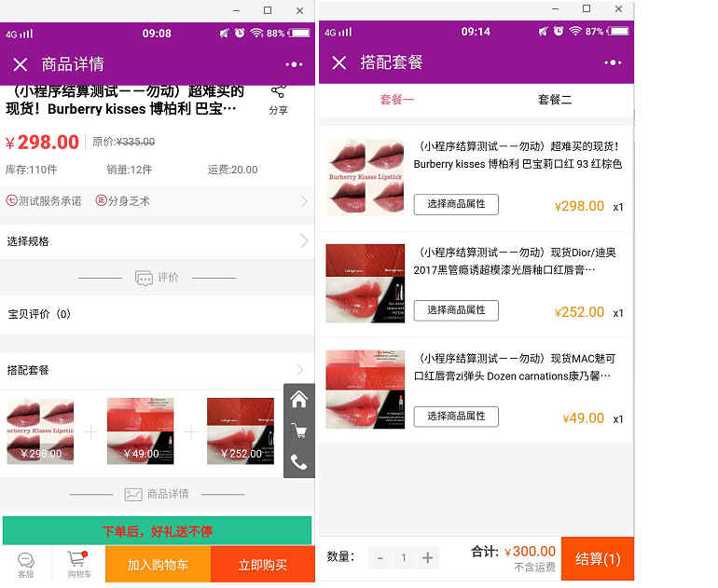Viewport: 718px width, 588px height.
Task: Click 加入购物车 button
Action: click(158, 565)
